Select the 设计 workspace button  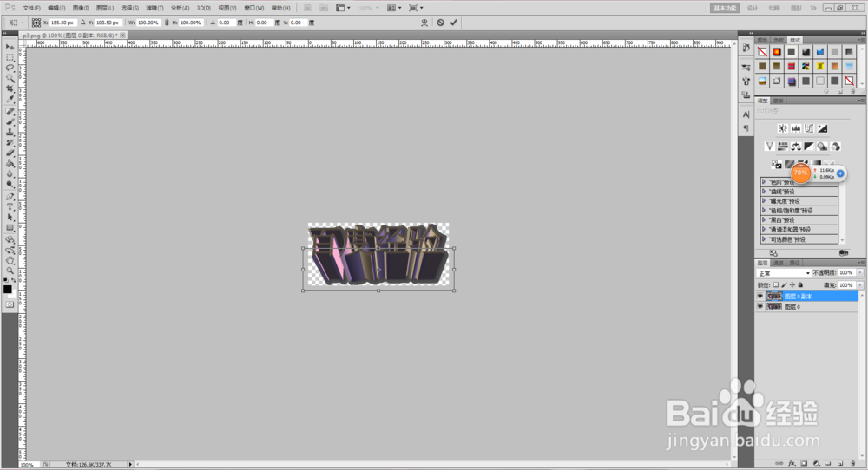pyautogui.click(x=753, y=8)
